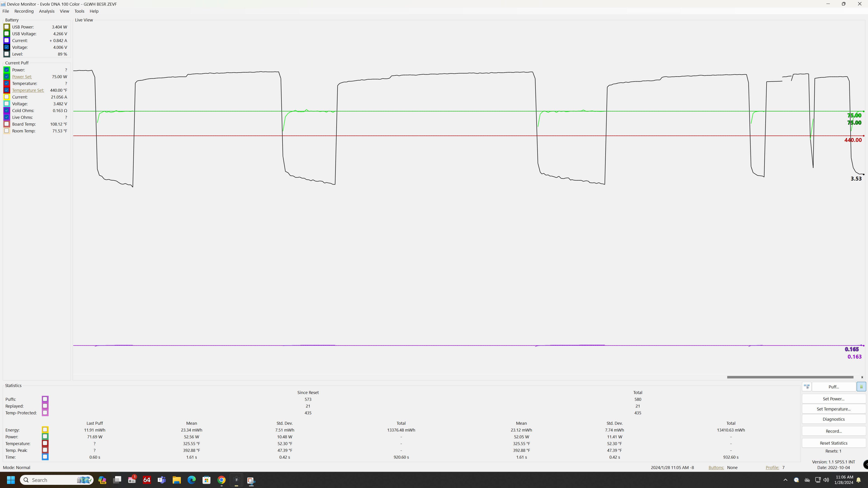Viewport: 868px width, 488px height.
Task: Enable the Board Temp graph checkbox
Action: 7,124
